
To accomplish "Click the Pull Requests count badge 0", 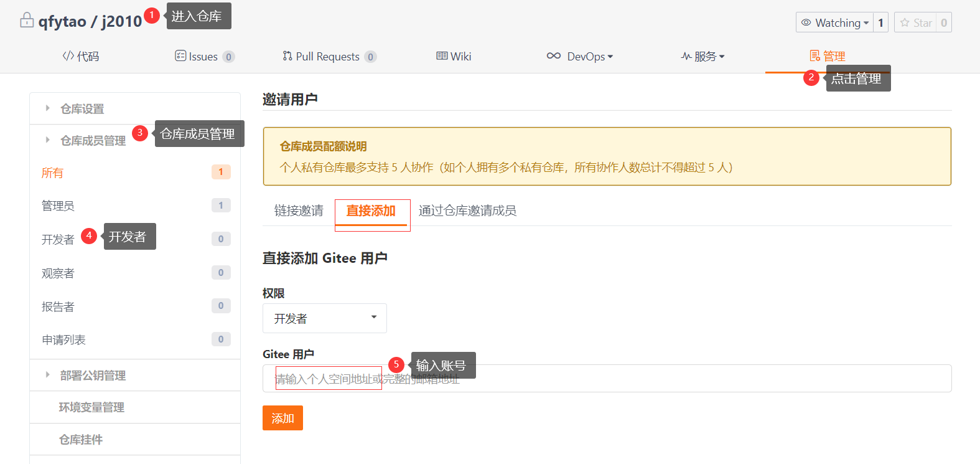I will pos(370,57).
